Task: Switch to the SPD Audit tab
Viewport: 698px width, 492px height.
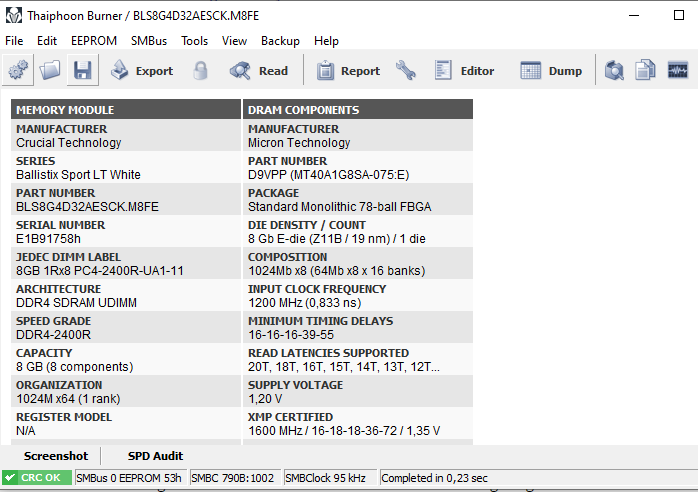Action: point(155,456)
